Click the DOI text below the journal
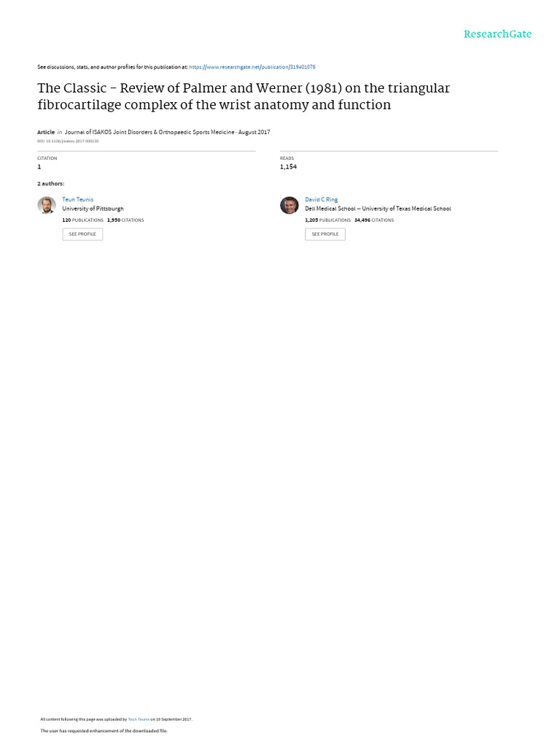The height and width of the screenshot is (747, 560). (68, 141)
